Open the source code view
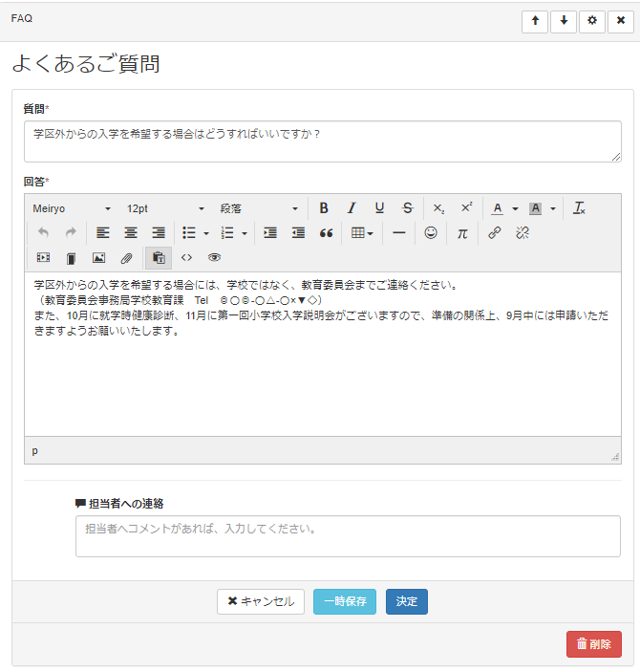Screen dimensions: 640x672 pos(186,257)
